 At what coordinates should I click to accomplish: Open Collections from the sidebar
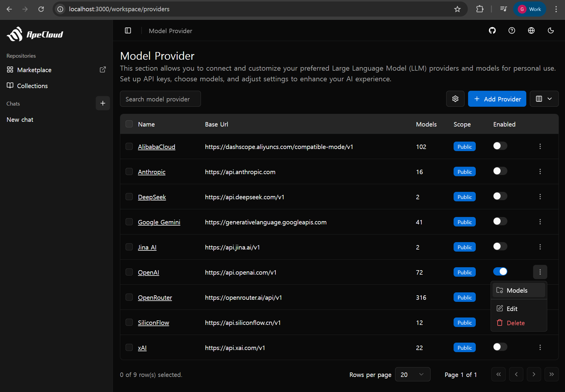point(33,86)
